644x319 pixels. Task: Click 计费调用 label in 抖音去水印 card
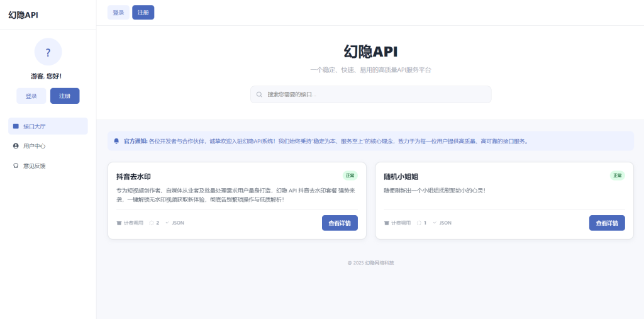pyautogui.click(x=133, y=223)
